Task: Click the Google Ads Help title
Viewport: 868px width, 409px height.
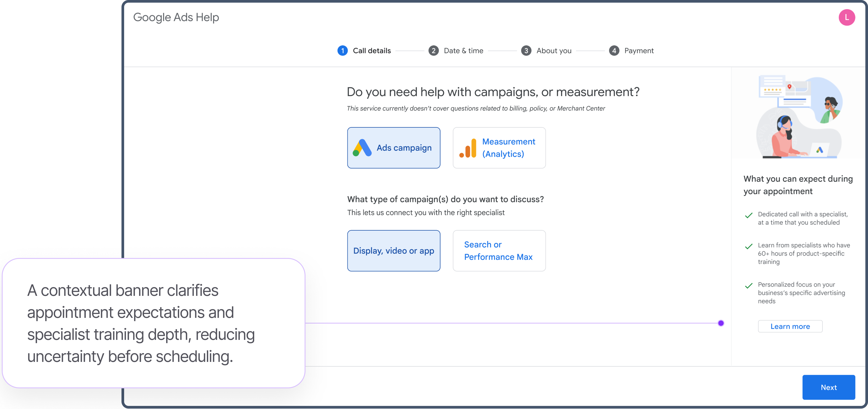Action: [x=176, y=18]
